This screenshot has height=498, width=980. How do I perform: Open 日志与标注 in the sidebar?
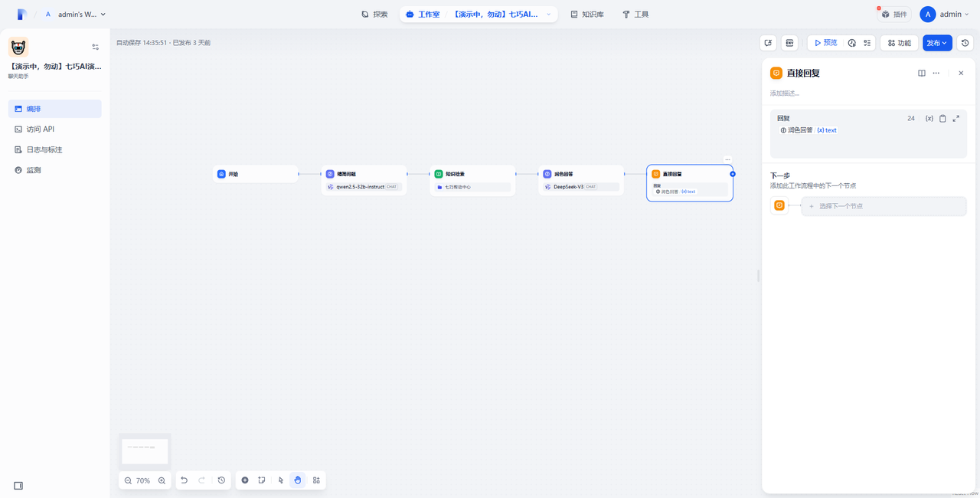point(44,149)
